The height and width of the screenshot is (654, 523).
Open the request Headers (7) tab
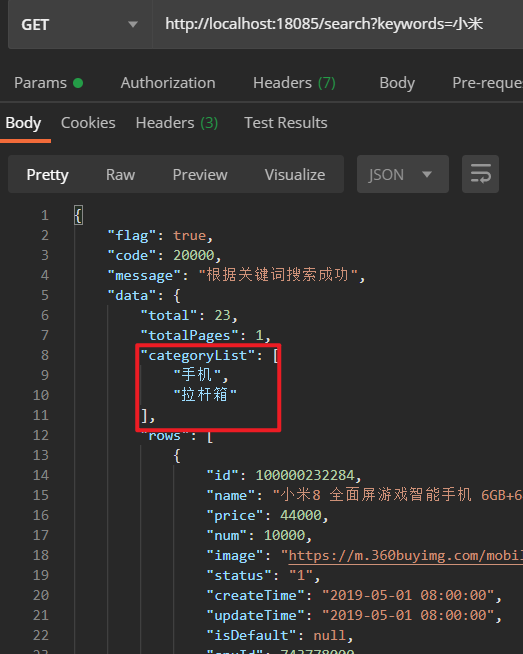(x=294, y=83)
